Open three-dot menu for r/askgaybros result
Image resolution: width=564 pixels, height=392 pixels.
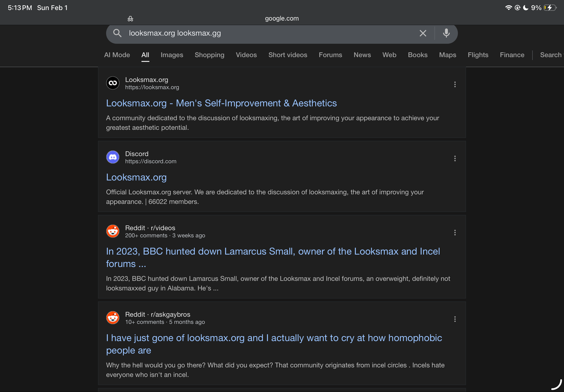[x=455, y=319]
